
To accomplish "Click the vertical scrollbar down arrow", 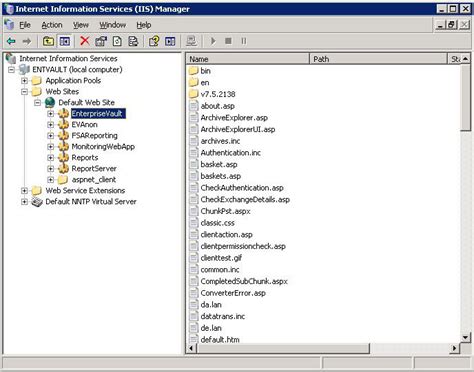I will [x=466, y=337].
